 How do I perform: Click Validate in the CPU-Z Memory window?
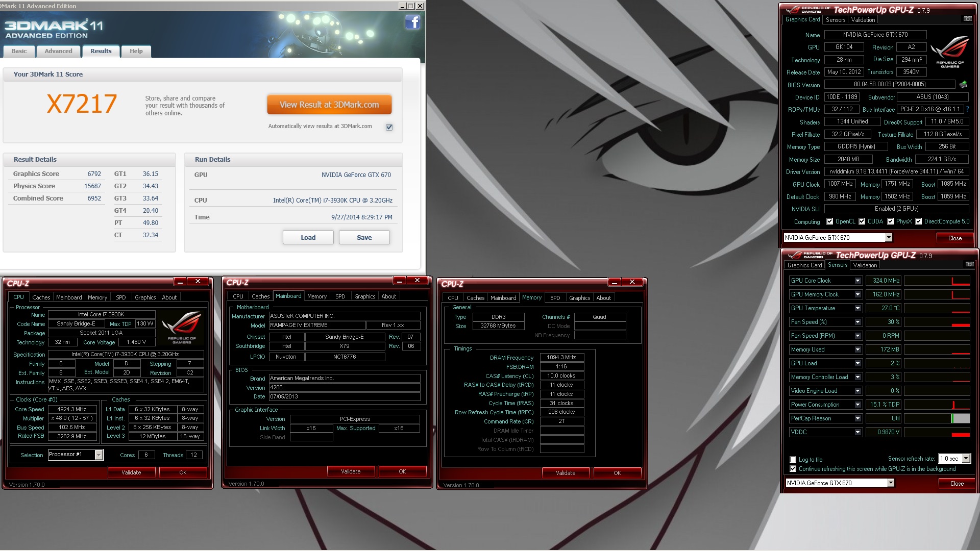[x=566, y=473]
